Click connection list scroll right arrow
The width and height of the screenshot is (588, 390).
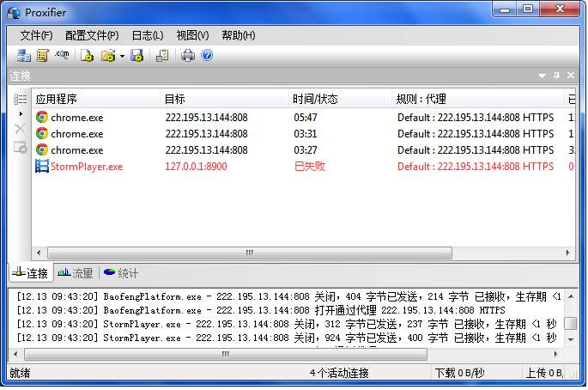(x=567, y=253)
